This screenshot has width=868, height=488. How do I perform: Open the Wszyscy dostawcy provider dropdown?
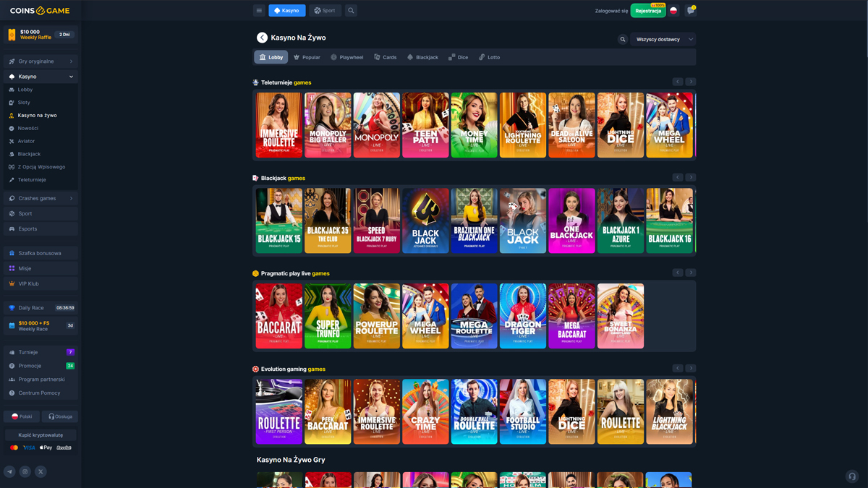pos(663,40)
